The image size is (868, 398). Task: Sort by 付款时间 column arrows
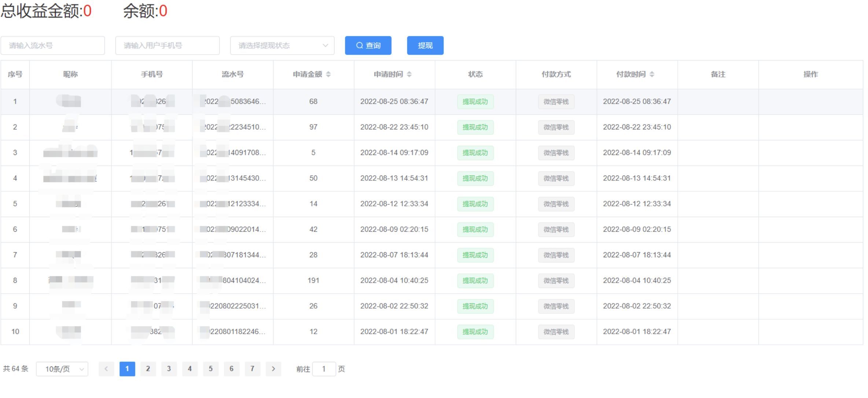(x=652, y=74)
